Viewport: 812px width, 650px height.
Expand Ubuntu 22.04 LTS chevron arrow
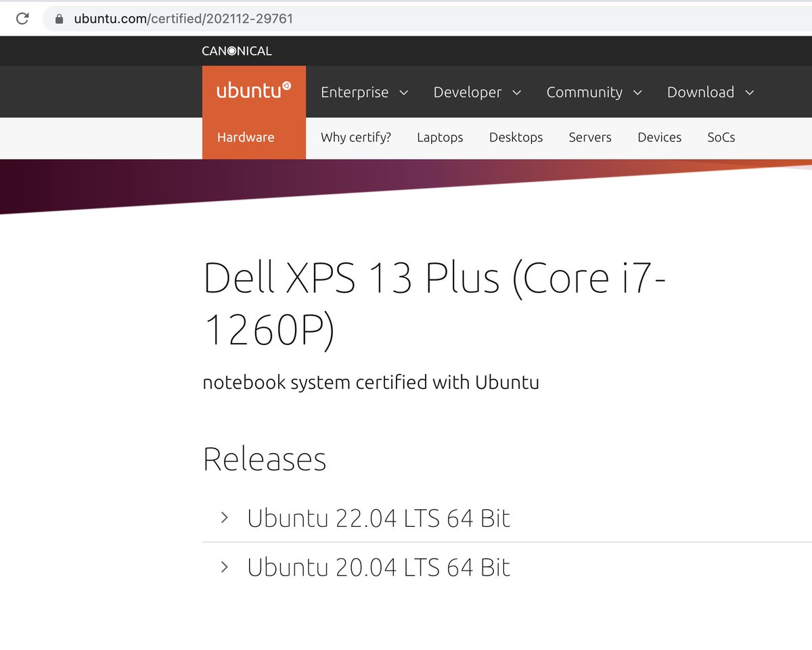(225, 518)
